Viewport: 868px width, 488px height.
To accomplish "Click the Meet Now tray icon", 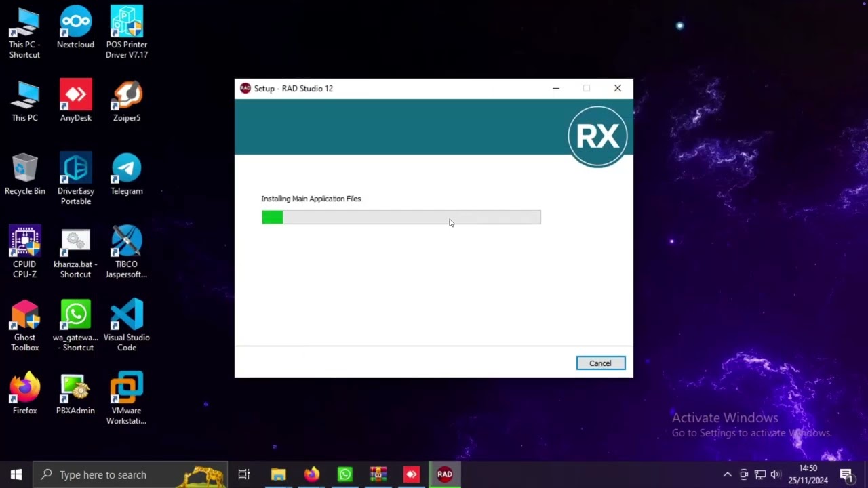I will [x=744, y=474].
